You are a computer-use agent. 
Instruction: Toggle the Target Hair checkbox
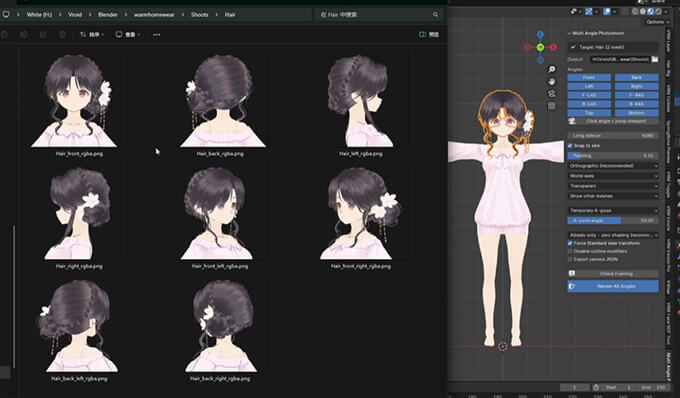point(573,47)
